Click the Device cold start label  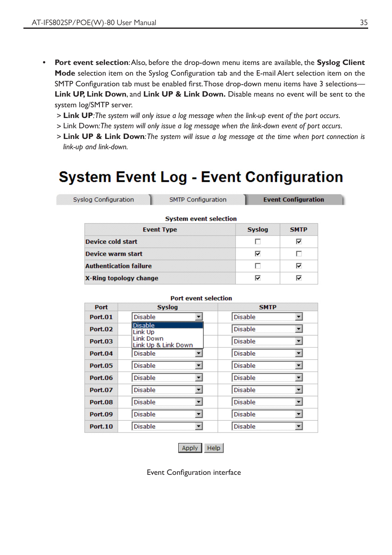tap(111, 242)
